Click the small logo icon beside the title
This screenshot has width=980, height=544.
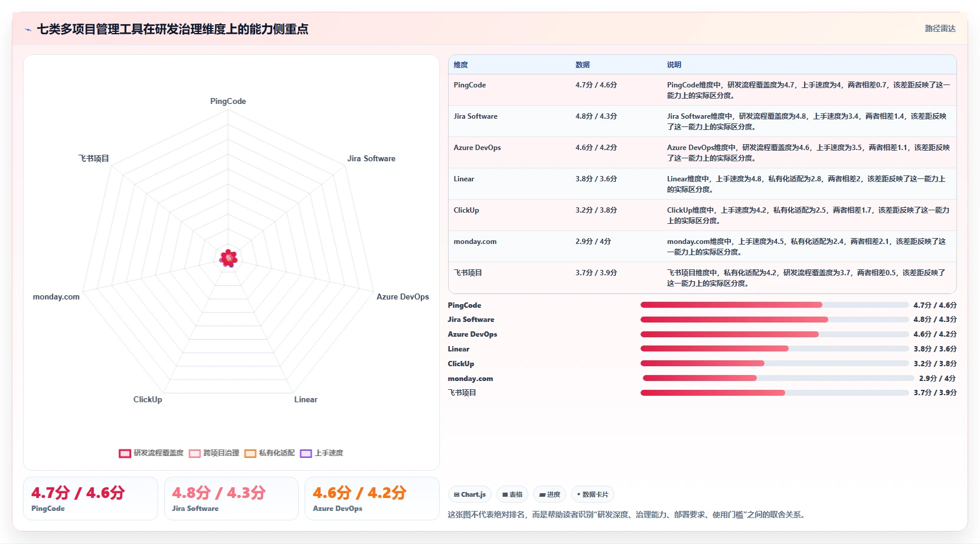[x=28, y=30]
